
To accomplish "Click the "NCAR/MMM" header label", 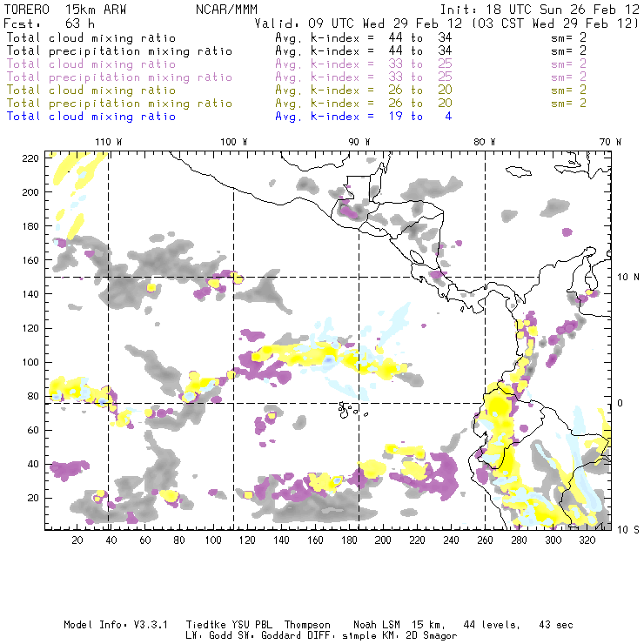I will [226, 10].
